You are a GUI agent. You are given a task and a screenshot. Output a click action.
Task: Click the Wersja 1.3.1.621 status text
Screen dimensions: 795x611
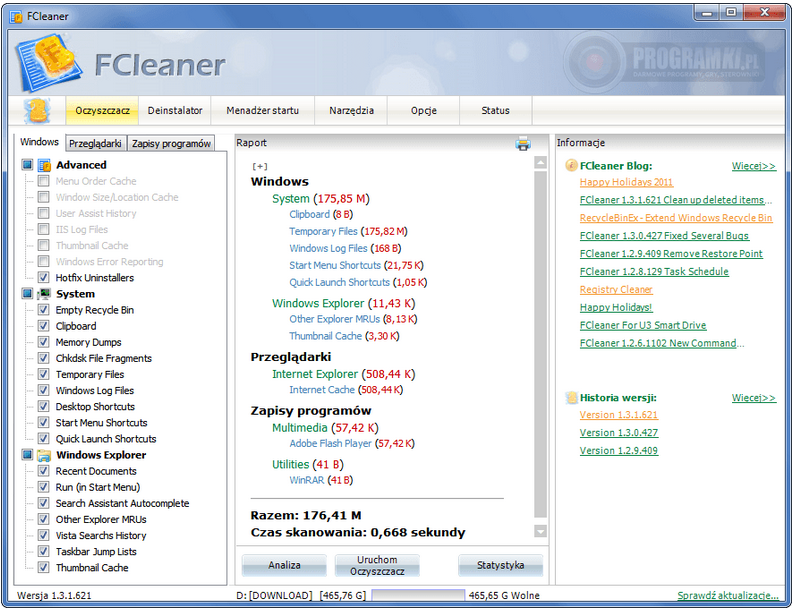point(54,596)
